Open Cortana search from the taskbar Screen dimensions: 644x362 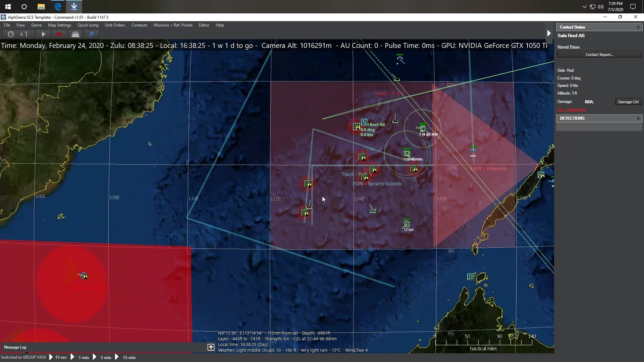[x=24, y=7]
